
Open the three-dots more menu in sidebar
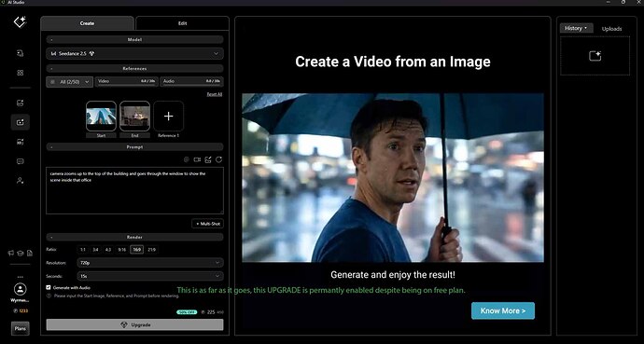point(20,277)
